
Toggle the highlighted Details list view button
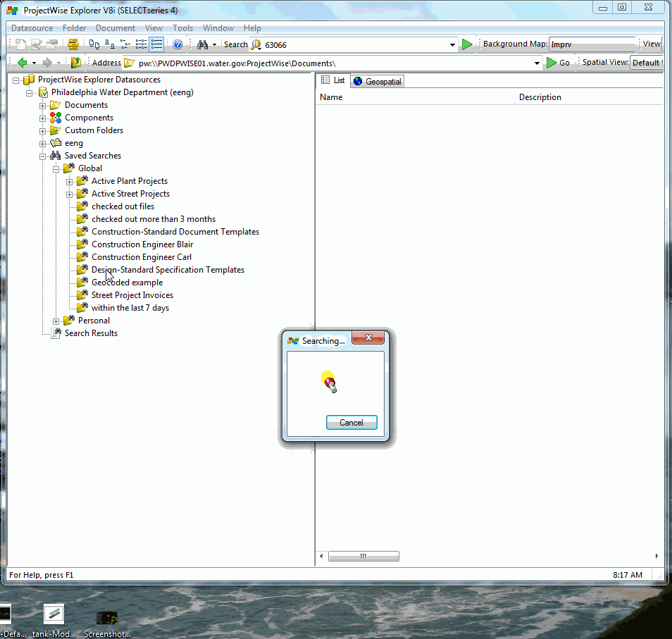(156, 44)
